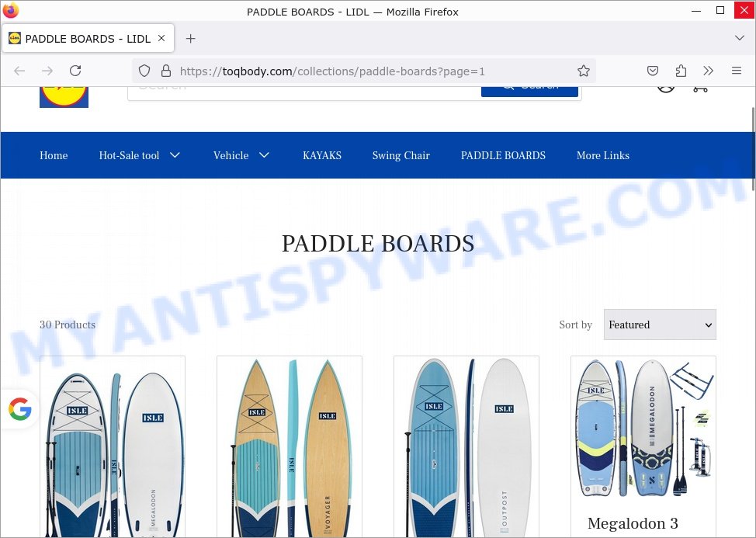This screenshot has height=538, width=756.
Task: Open the shopping cart icon
Action: coord(700,89)
